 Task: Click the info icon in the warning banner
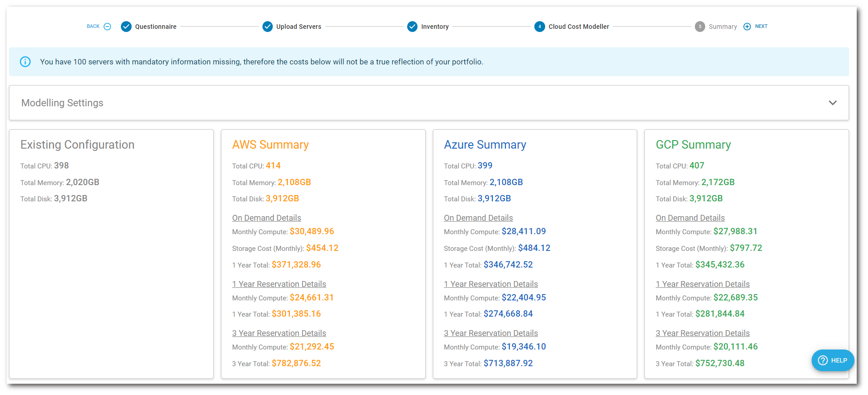pos(25,62)
